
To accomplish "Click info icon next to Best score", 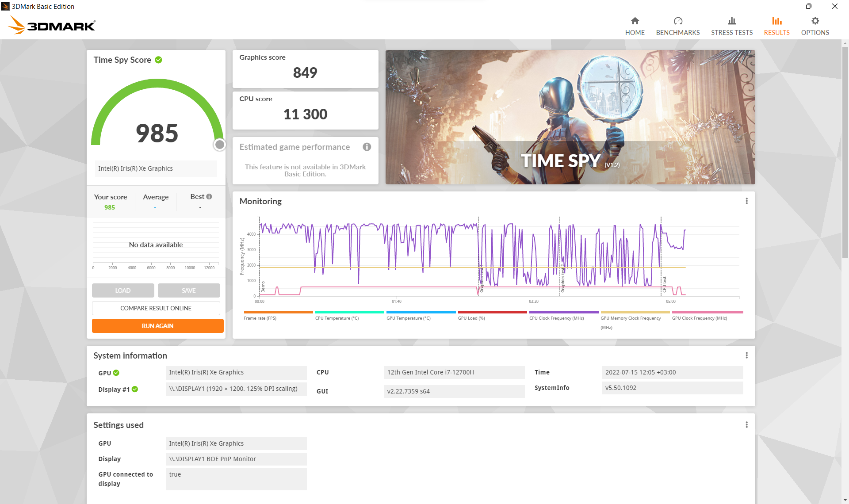I will [x=209, y=196].
